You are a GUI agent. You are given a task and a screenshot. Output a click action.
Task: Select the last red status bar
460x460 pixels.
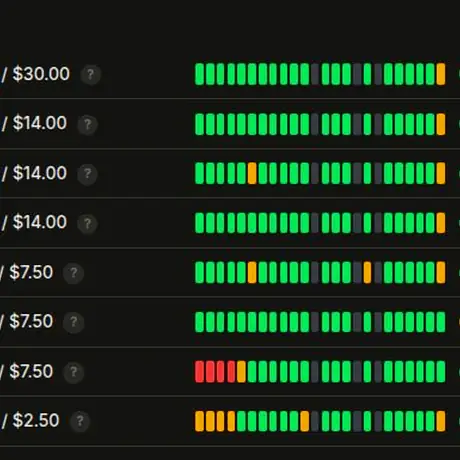pyautogui.click(x=231, y=371)
